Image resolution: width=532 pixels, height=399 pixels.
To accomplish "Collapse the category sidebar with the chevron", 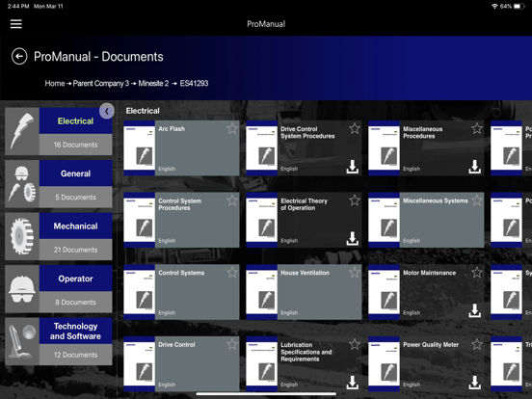I will 107,111.
